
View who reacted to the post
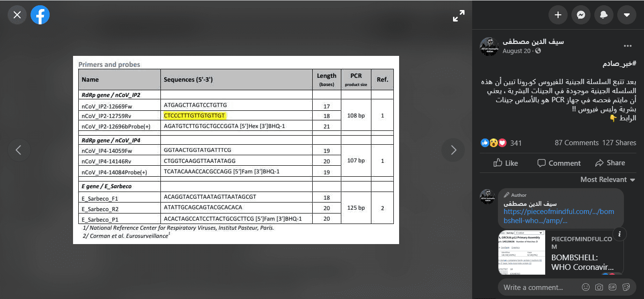click(501, 143)
